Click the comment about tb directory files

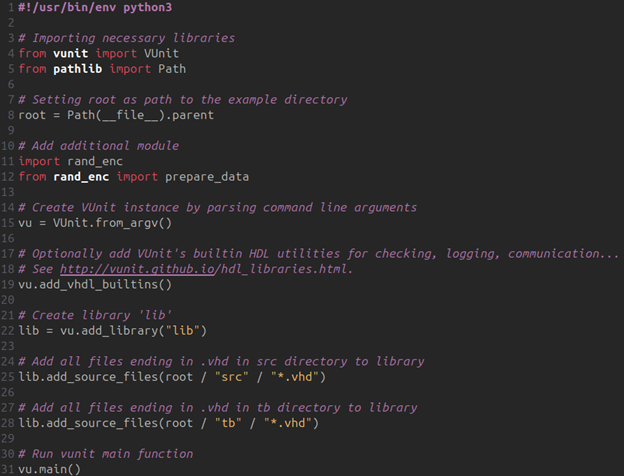218,408
